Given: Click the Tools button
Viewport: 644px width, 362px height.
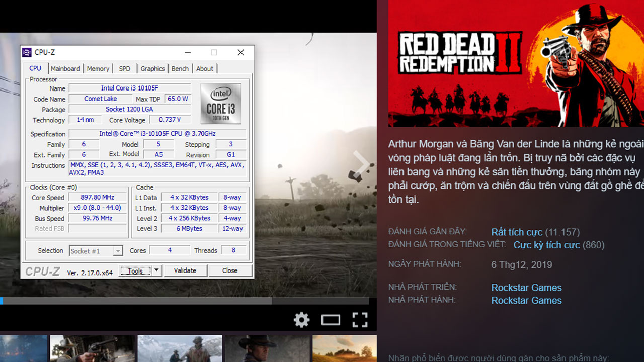Looking at the screenshot, I should [x=135, y=270].
